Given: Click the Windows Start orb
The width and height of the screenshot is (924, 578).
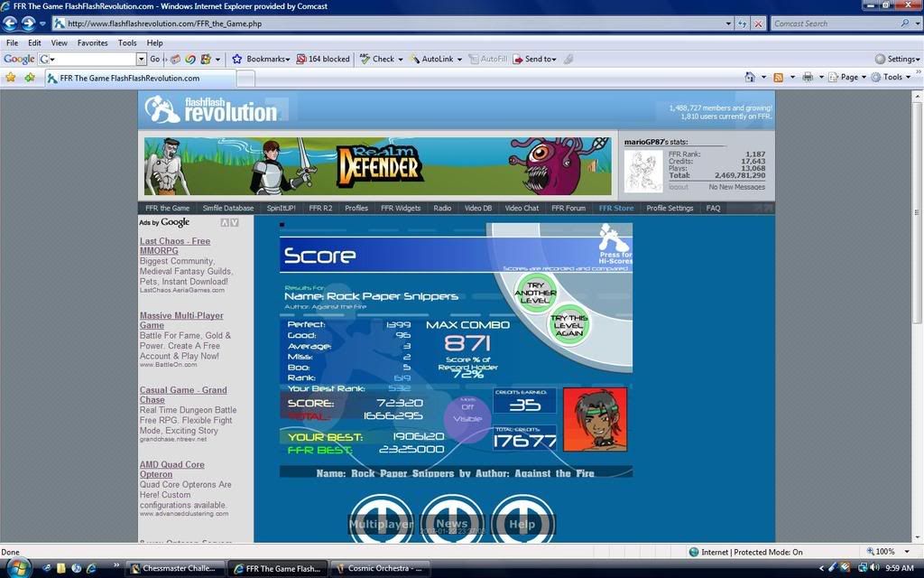Looking at the screenshot, I should coord(18,567).
